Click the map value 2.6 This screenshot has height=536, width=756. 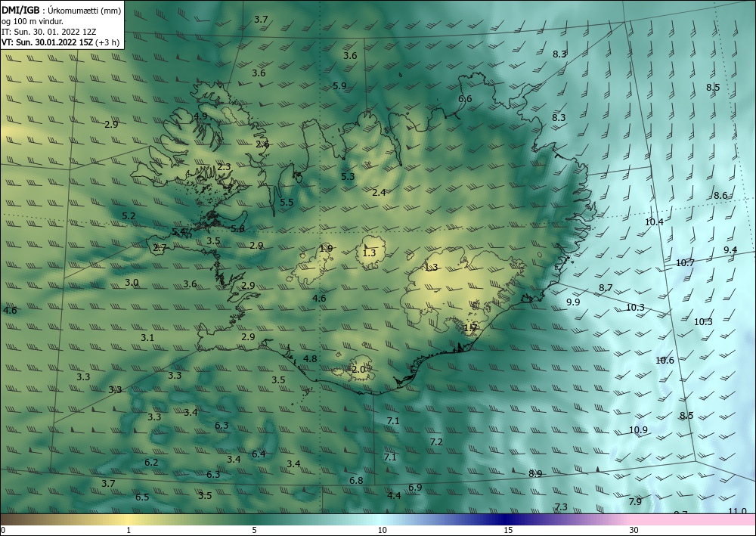pyautogui.click(x=262, y=144)
